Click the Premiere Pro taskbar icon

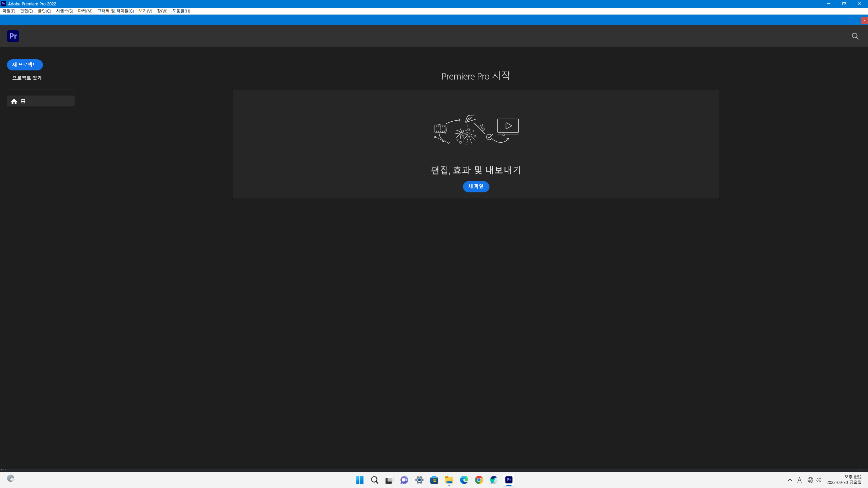pyautogui.click(x=509, y=480)
